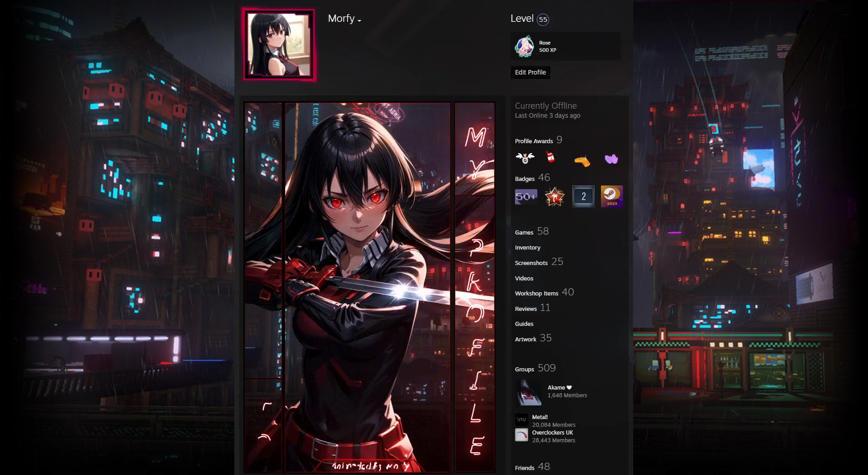Image resolution: width=868 pixels, height=475 pixels.
Task: Click the 28,443 Members text
Action: tap(554, 440)
